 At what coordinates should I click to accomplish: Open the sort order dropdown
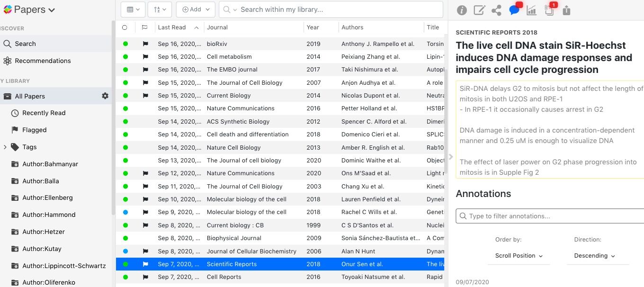160,9
